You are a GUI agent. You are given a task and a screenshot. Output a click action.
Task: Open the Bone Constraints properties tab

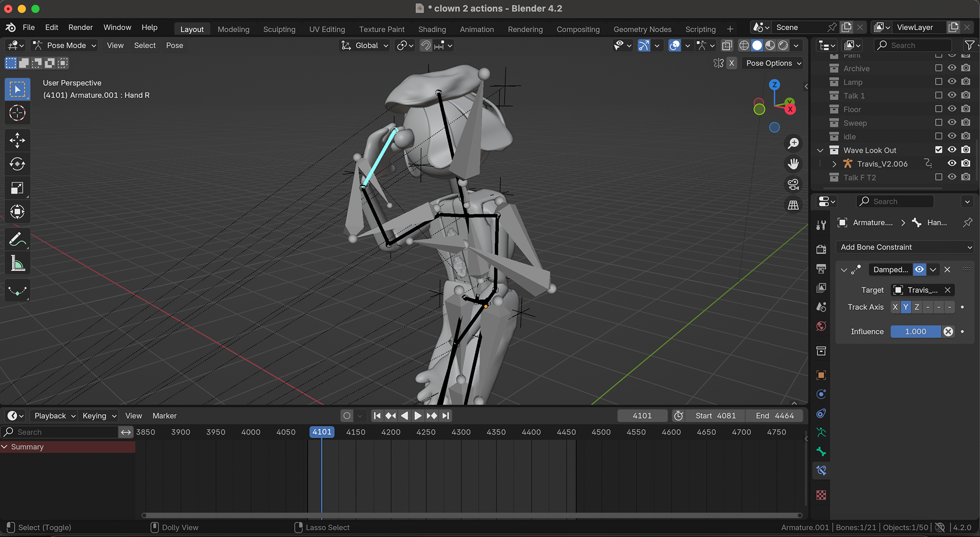(821, 471)
